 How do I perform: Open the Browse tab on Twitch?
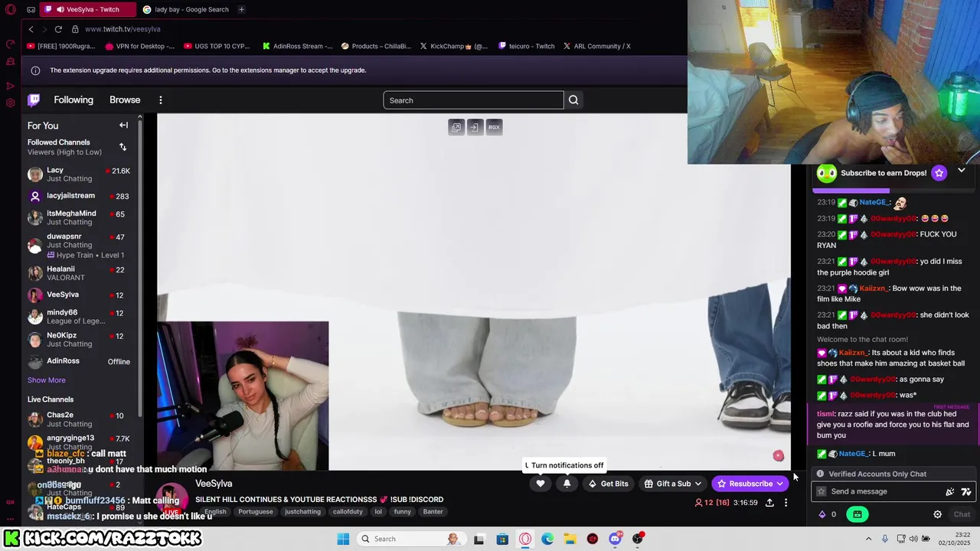pyautogui.click(x=125, y=100)
